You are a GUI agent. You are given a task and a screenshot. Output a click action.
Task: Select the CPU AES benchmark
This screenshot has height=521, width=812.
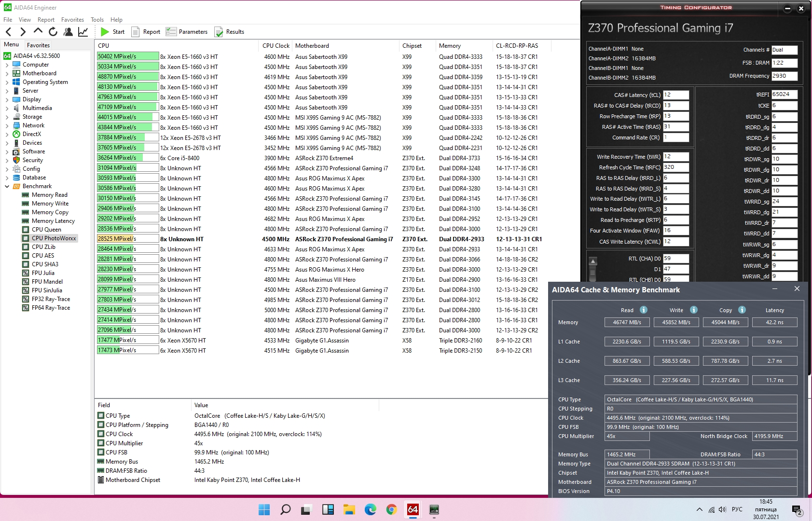click(43, 256)
